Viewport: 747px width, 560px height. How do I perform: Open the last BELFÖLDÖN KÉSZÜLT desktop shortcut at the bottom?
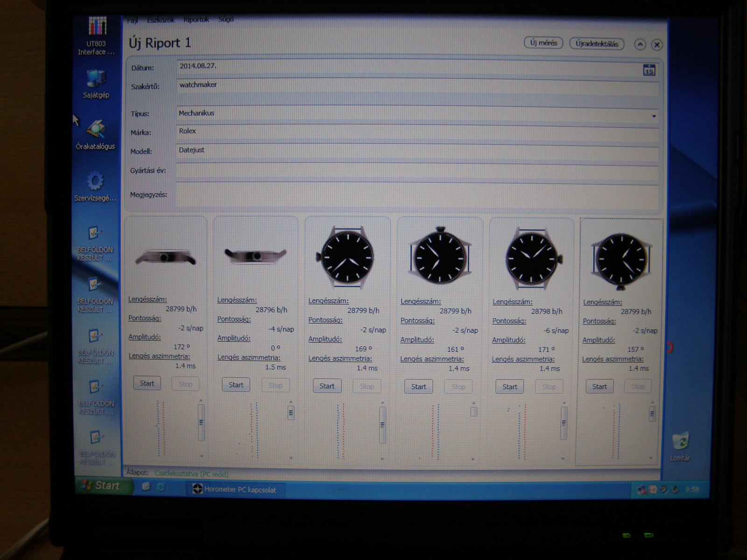pos(97,448)
